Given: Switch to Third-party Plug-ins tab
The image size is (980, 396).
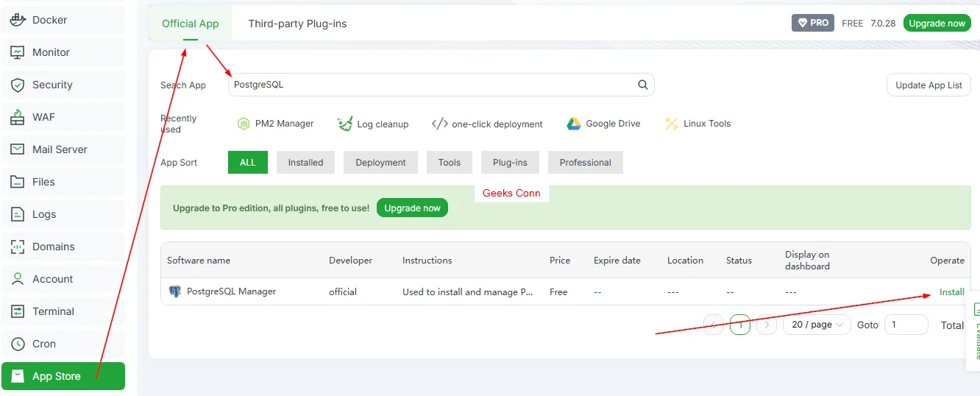Looking at the screenshot, I should [x=297, y=24].
